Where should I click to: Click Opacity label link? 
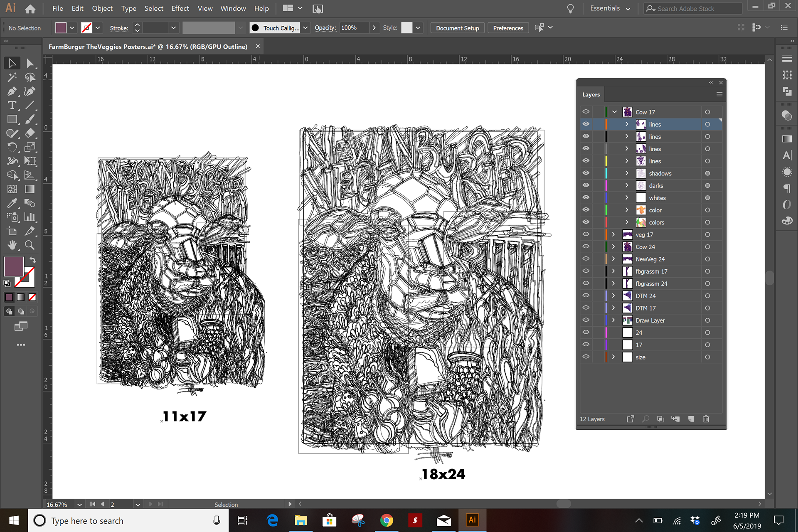point(325,28)
